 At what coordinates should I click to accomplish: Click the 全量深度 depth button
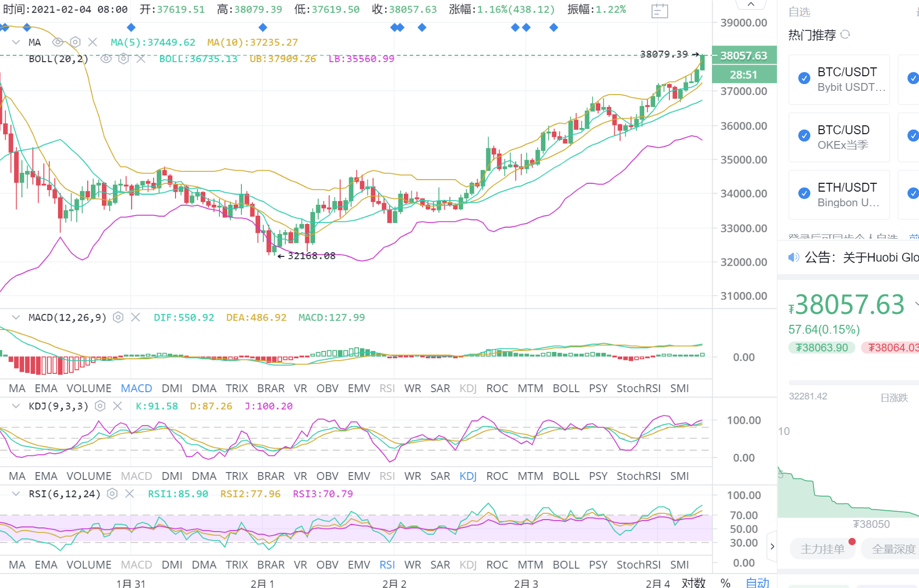click(x=893, y=549)
